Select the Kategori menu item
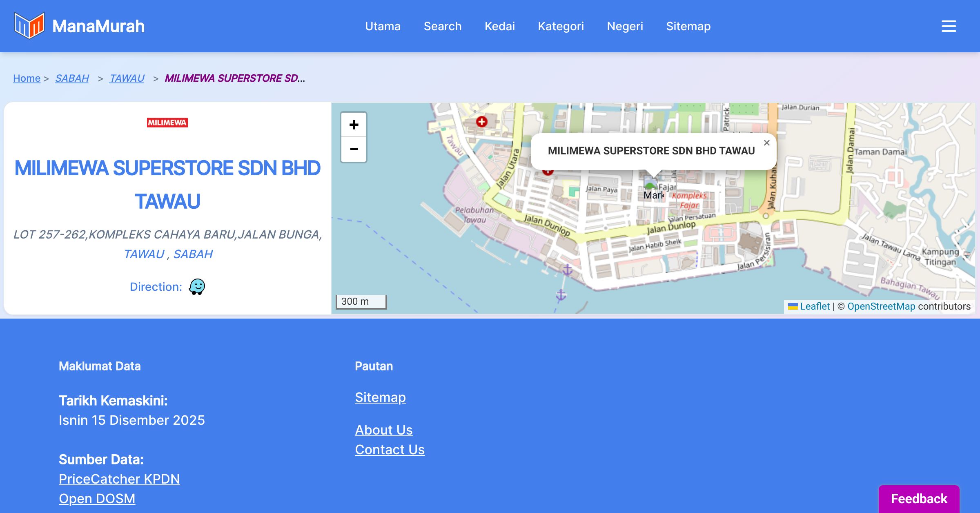Image resolution: width=980 pixels, height=513 pixels. 561,26
